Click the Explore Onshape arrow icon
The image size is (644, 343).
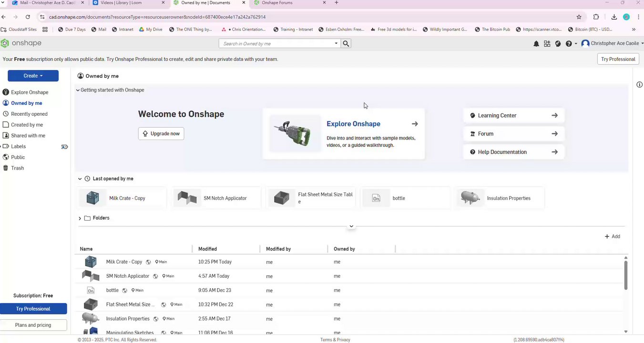click(415, 124)
